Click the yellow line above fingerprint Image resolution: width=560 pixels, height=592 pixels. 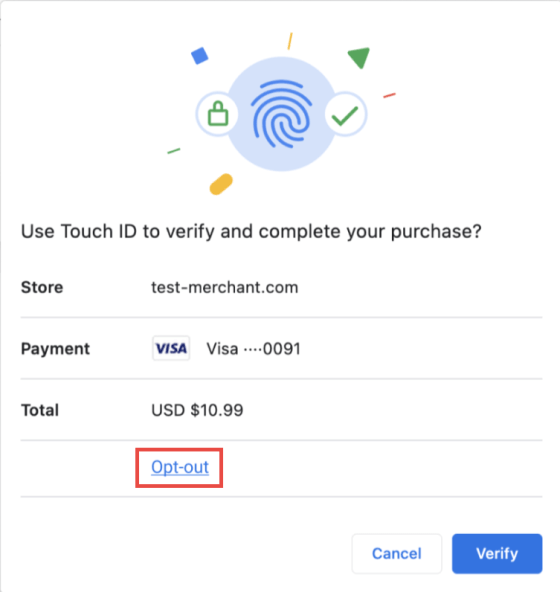[290, 41]
